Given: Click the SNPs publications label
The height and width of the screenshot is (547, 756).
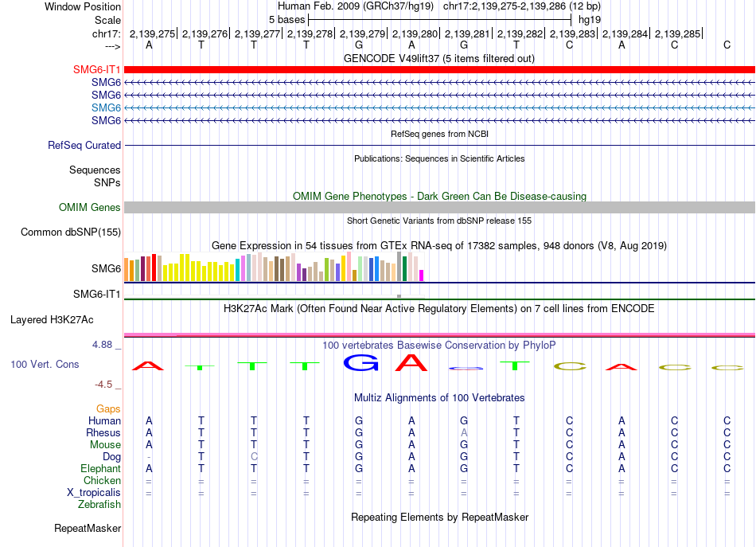Looking at the screenshot, I should [107, 182].
